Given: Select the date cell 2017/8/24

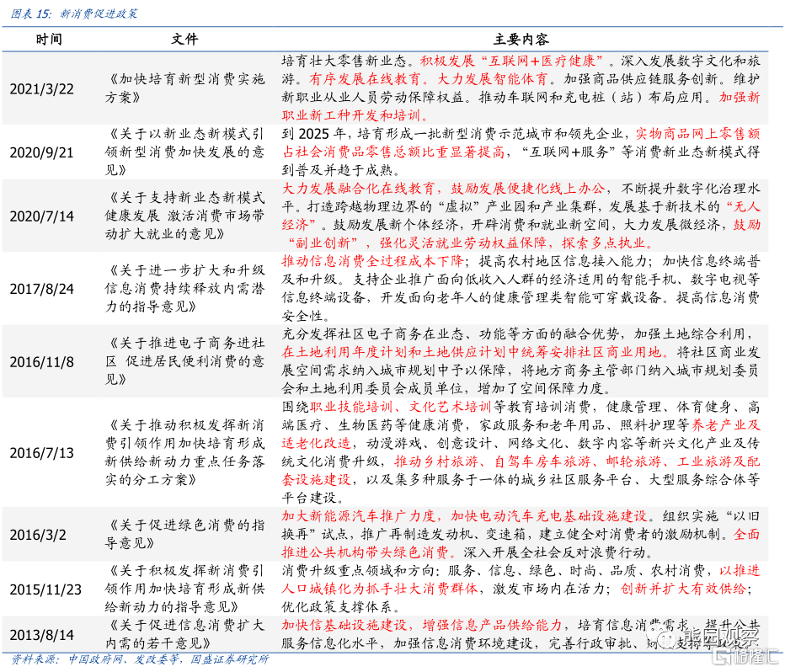Looking at the screenshot, I should (41, 289).
